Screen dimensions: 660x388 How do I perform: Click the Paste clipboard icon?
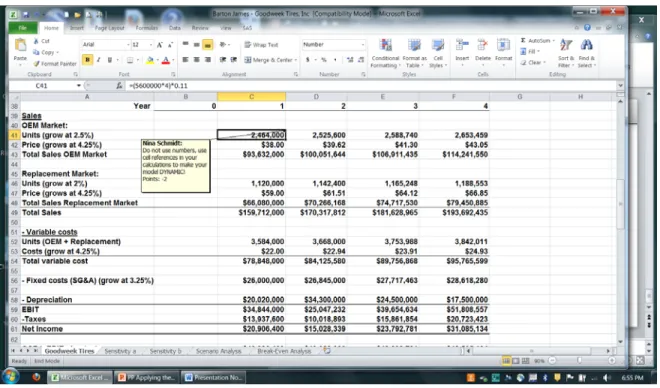(x=20, y=45)
